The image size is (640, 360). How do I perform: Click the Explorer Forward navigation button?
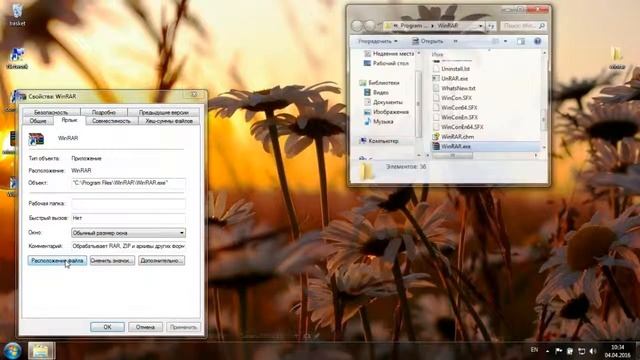tap(370, 26)
